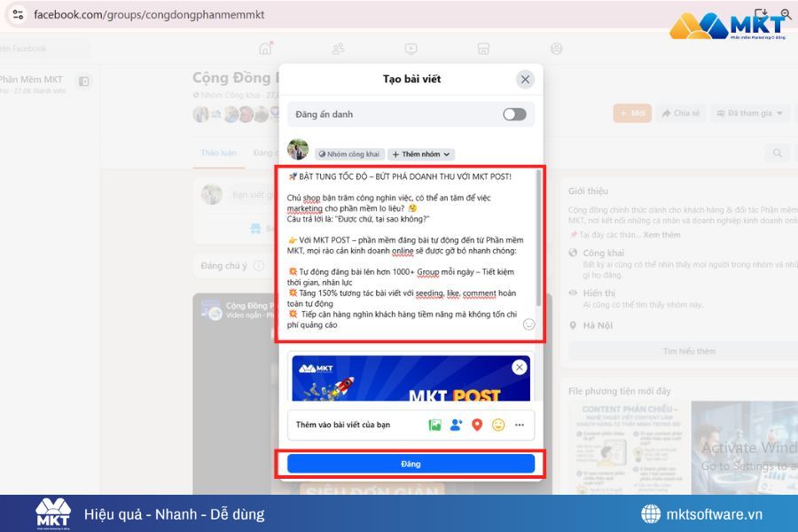Open the feeling/activity emoji icon
This screenshot has width=798, height=532.
click(497, 426)
